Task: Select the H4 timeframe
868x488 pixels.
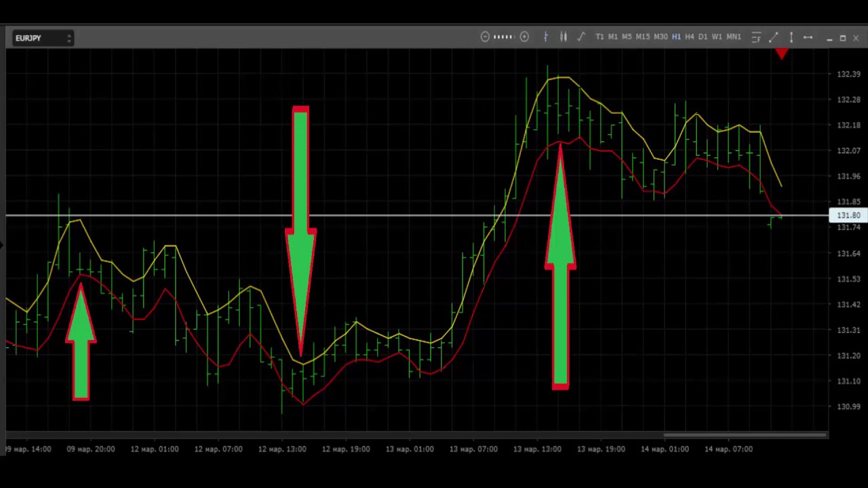Action: [x=690, y=37]
